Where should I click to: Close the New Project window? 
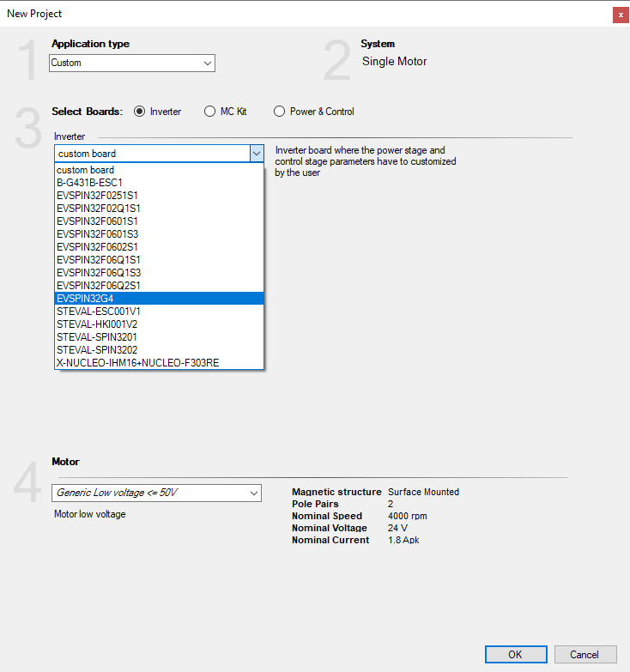pyautogui.click(x=621, y=15)
